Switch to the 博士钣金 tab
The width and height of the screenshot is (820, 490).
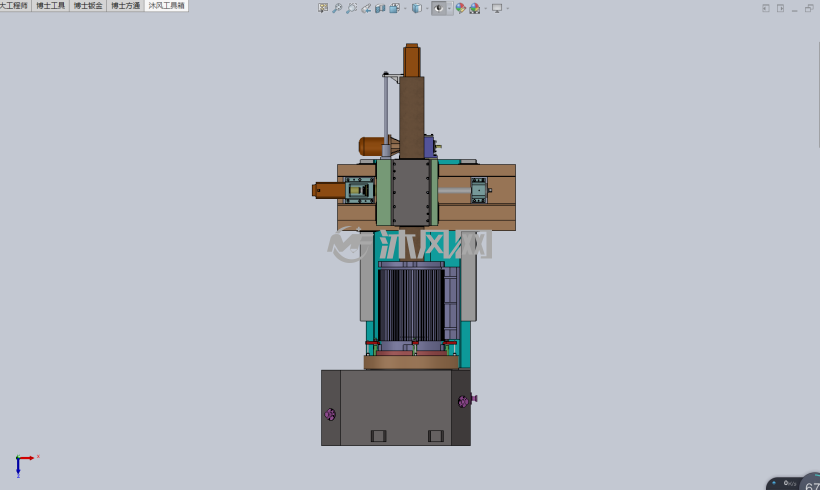coord(88,5)
